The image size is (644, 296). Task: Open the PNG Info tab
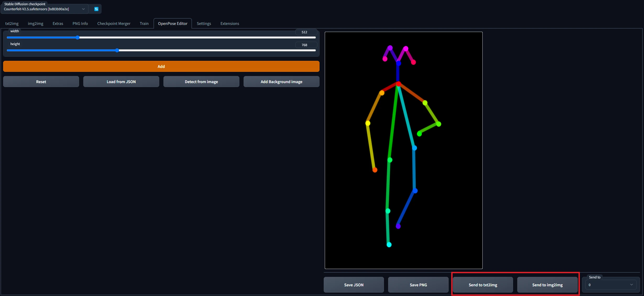pos(80,24)
